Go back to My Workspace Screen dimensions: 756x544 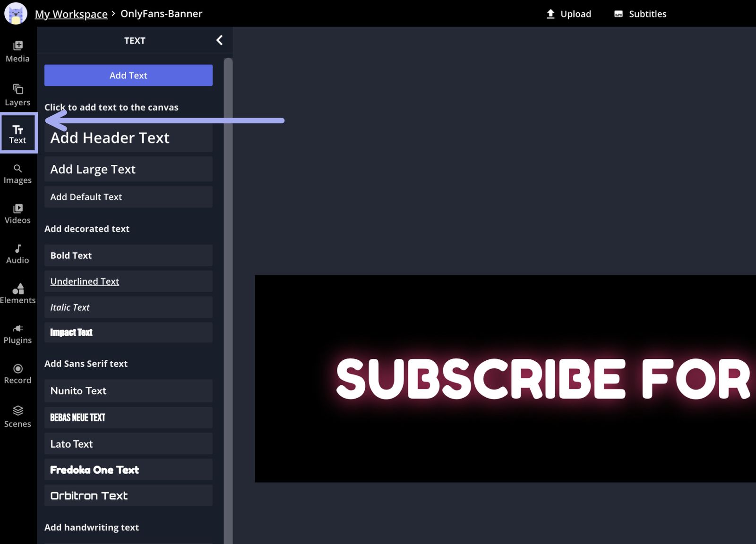click(71, 14)
